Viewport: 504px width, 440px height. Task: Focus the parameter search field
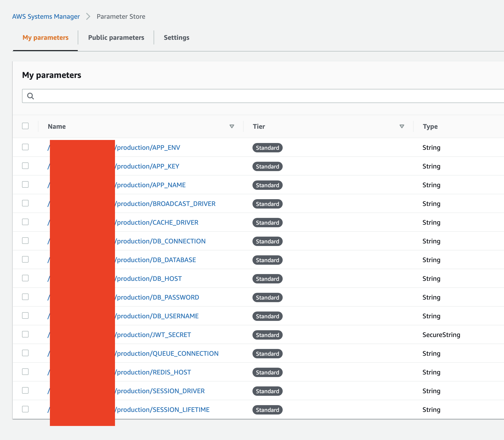tap(263, 96)
